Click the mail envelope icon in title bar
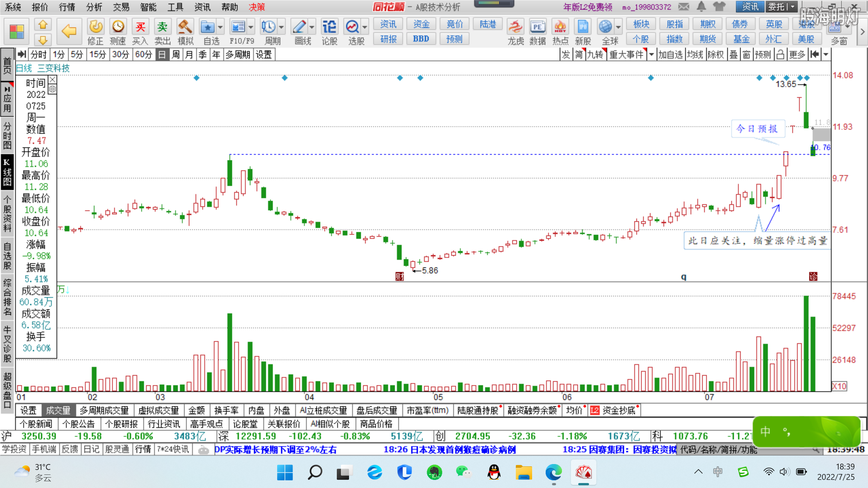The image size is (868, 488). (684, 7)
